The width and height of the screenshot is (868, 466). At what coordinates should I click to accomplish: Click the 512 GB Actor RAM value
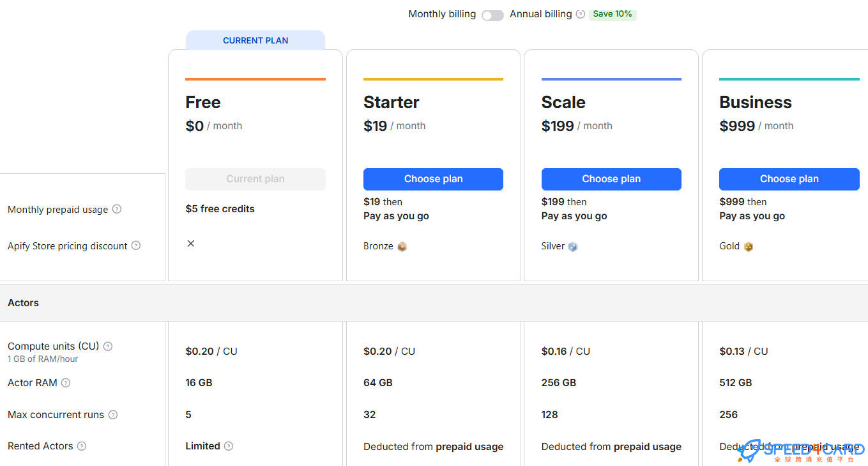click(x=736, y=383)
